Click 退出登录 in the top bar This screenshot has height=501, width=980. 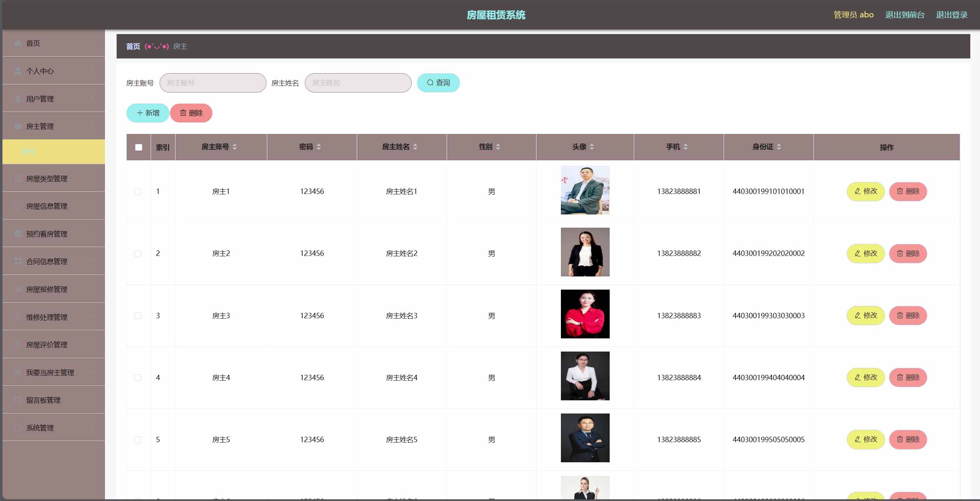952,15
